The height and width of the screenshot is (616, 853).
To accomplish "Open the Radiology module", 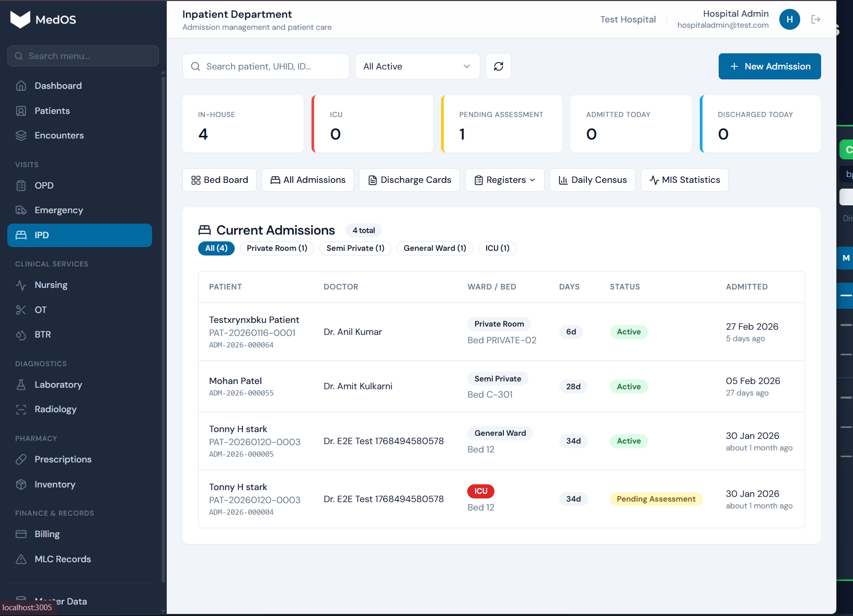I will tap(56, 409).
